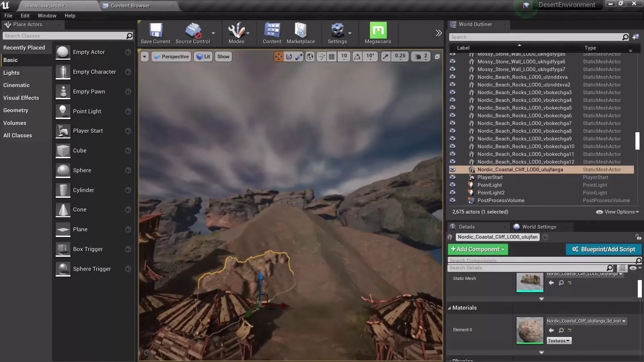Click the Blueprint/Add Script button
The width and height of the screenshot is (644, 362).
603,249
